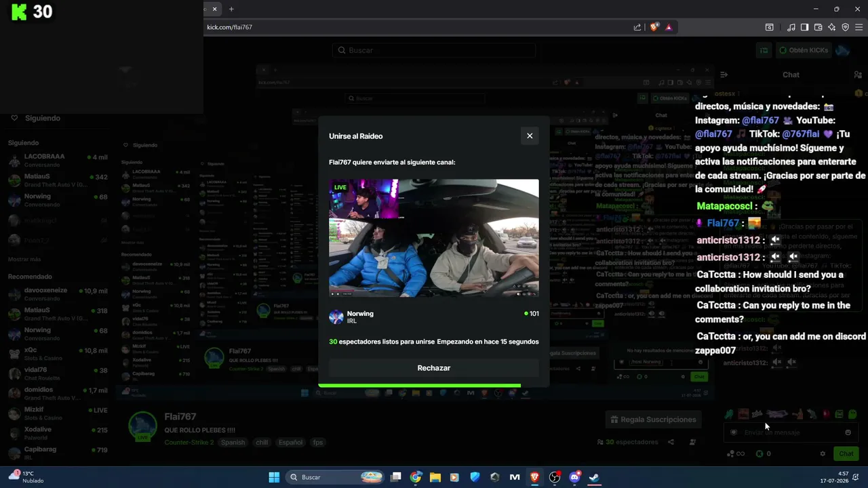
Task: Close the current browser tab
Action: pos(214,9)
